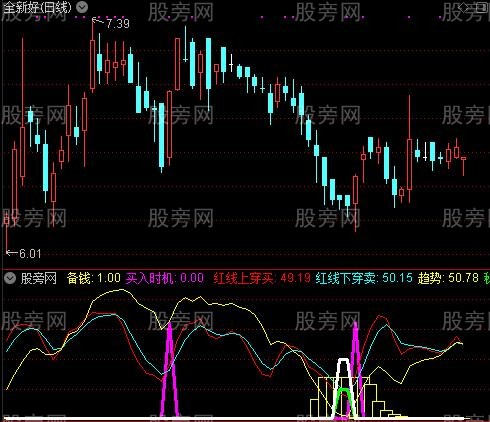
Task: Select the 股旁网 indicator name
Action: click(39, 278)
